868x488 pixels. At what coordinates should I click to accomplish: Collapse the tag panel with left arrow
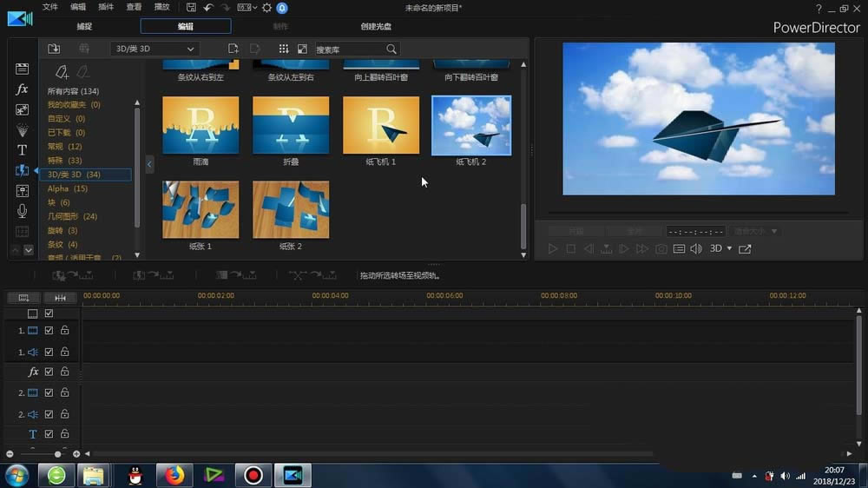tap(149, 163)
